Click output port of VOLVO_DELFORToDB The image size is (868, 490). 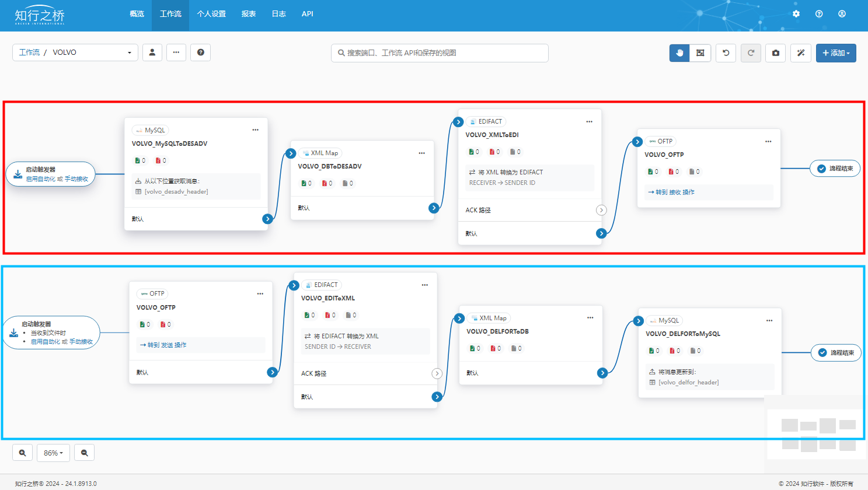tap(602, 373)
